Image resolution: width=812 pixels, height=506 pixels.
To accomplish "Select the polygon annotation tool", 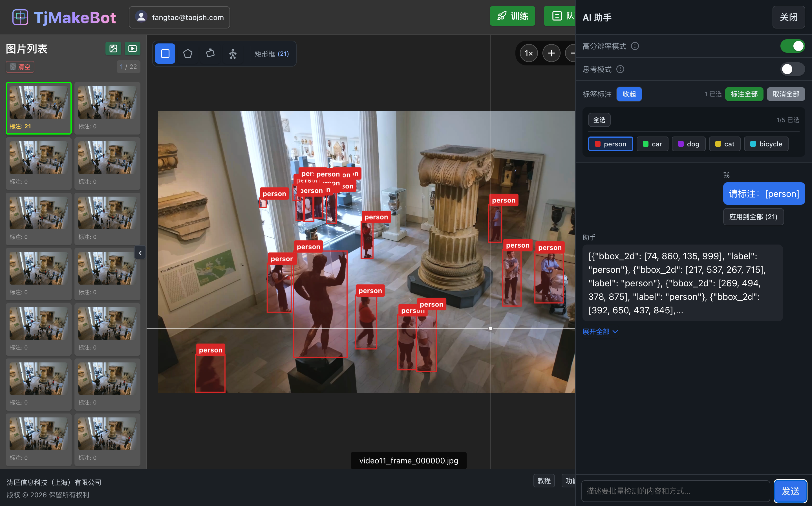I will click(187, 54).
